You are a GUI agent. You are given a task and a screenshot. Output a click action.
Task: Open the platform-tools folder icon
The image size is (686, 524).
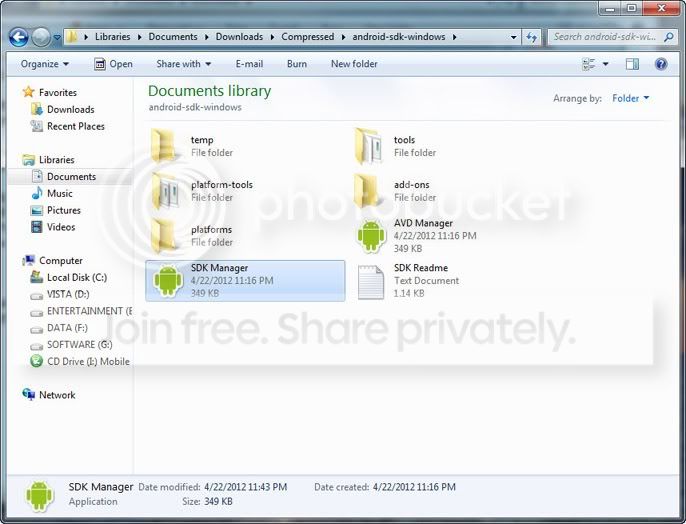(x=165, y=191)
